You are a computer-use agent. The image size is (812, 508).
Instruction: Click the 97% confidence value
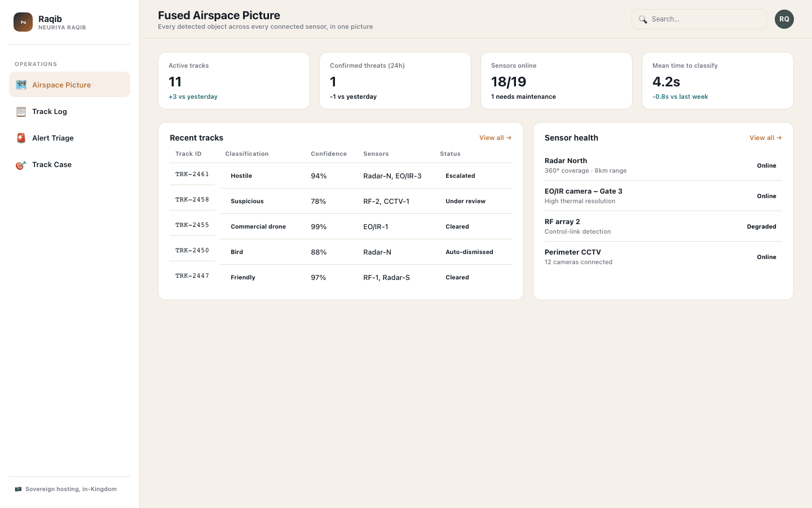coord(319,278)
